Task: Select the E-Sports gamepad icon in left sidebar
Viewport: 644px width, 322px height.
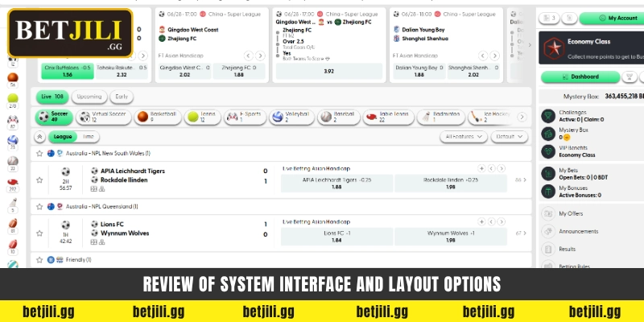Action: [x=13, y=120]
